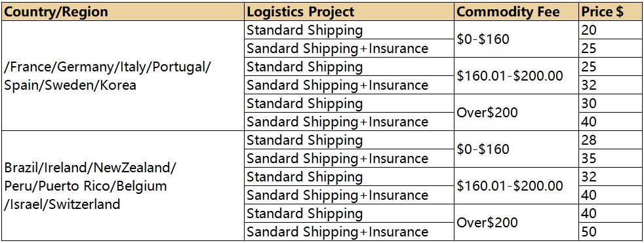Click the France/Germany/Italy country group cell
The image size is (644, 243).
(x=123, y=76)
